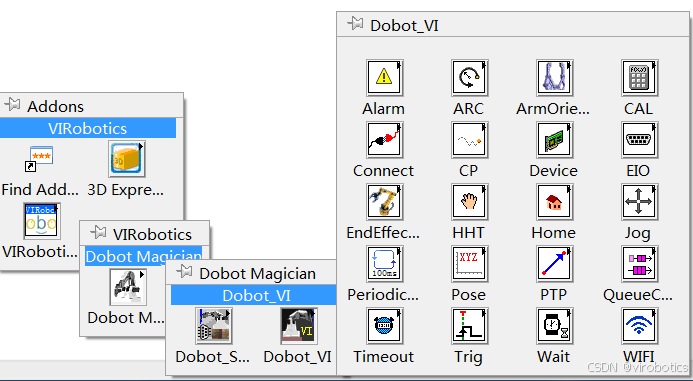Select the ARC motion icon
693x381 pixels.
469,78
